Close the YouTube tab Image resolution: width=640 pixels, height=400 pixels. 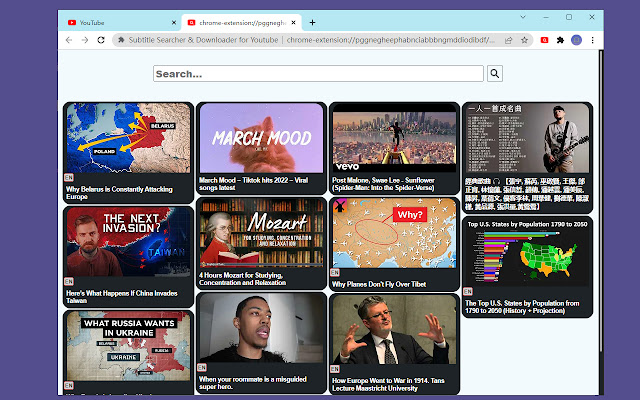click(x=174, y=22)
